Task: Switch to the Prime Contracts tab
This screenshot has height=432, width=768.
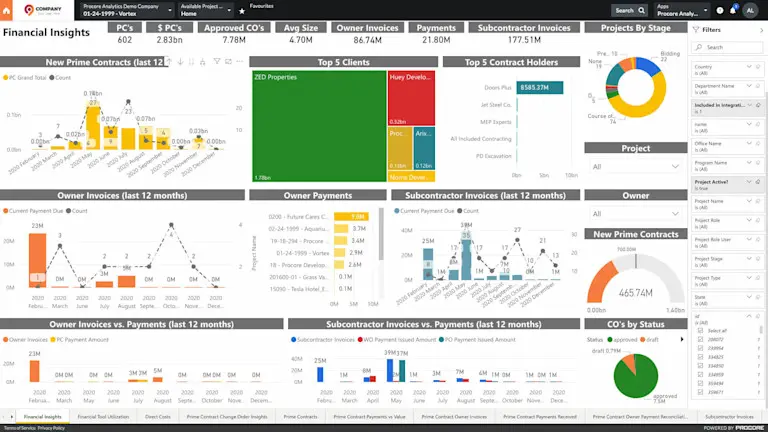Action: point(300,417)
